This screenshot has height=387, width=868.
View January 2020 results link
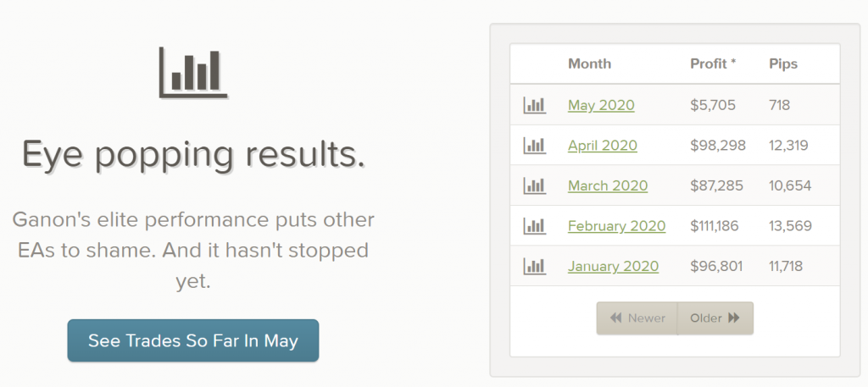[614, 267]
